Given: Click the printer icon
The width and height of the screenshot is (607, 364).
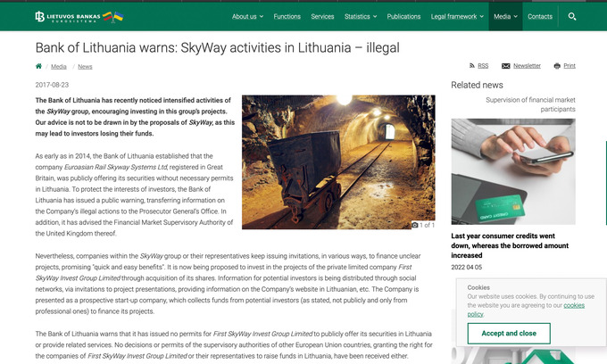Looking at the screenshot, I should [x=557, y=66].
